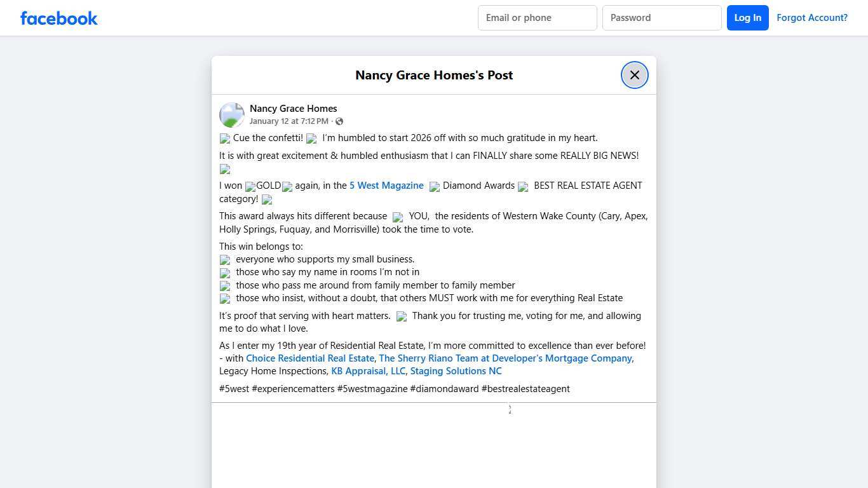The height and width of the screenshot is (488, 868).
Task: Select the #experiencematters hashtag
Action: point(293,389)
